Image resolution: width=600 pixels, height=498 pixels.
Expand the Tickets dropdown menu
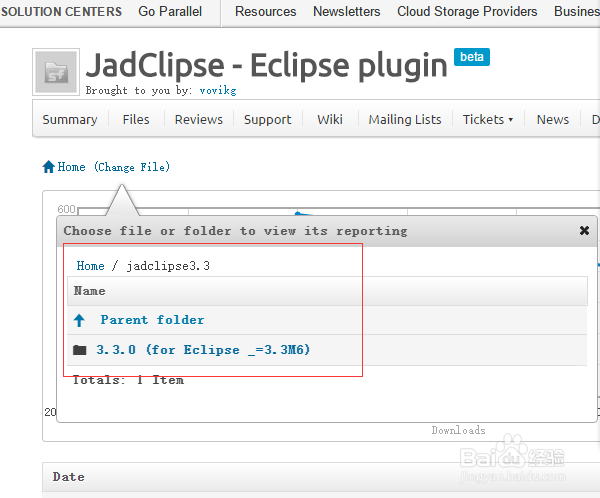coord(488,119)
